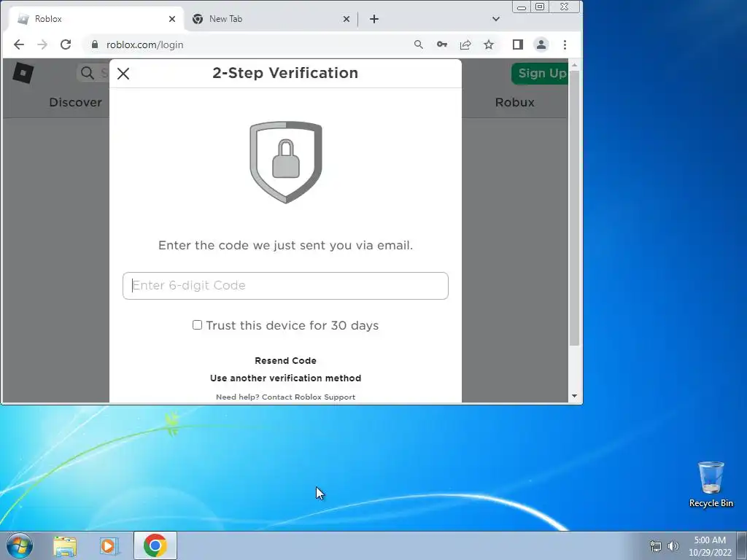Screen dimensions: 747x560
Task: Click the Roblox logo icon
Action: point(23,73)
